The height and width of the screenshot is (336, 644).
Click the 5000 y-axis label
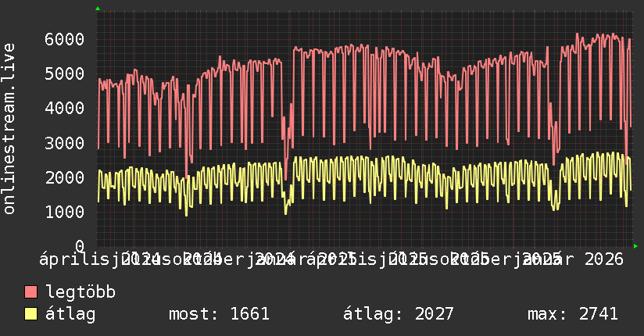click(65, 74)
